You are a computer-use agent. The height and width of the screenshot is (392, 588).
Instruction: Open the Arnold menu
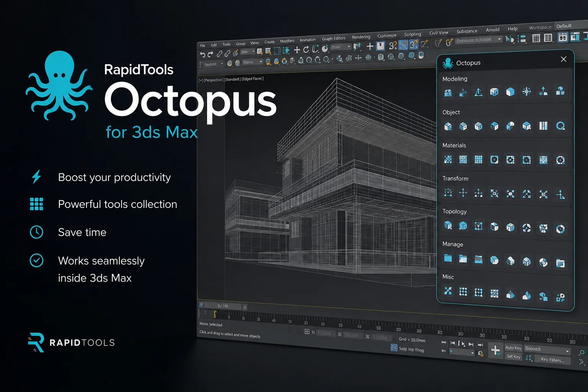coord(492,30)
